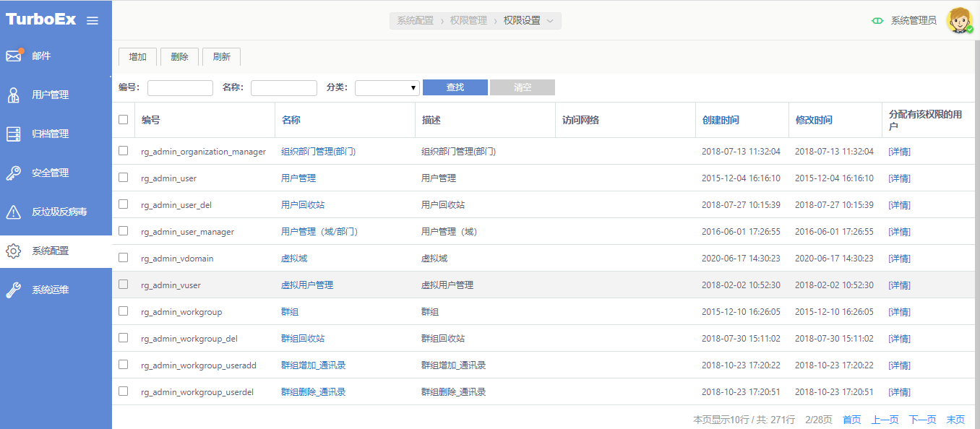Click the user management person icon
The width and height of the screenshot is (980, 429).
pyautogui.click(x=14, y=95)
